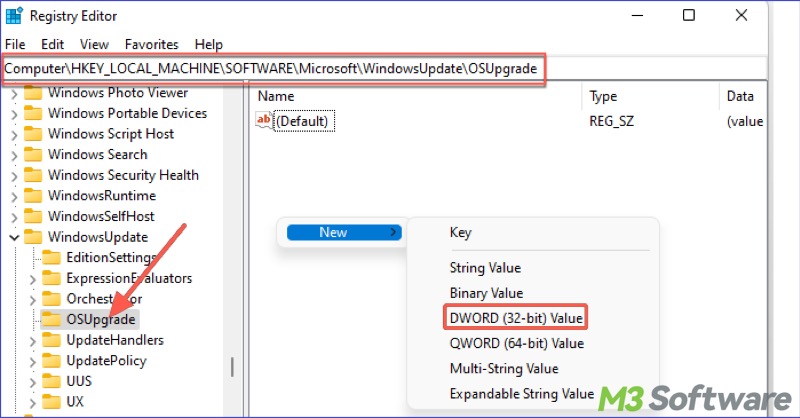The height and width of the screenshot is (418, 800).
Task: Minimize the Registry Editor window
Action: [x=637, y=15]
